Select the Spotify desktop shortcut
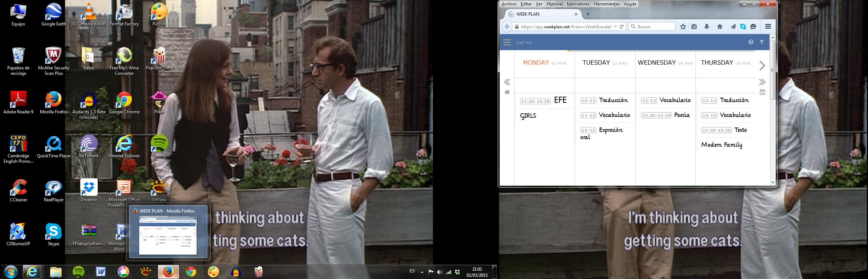The height and width of the screenshot is (279, 868). (159, 147)
